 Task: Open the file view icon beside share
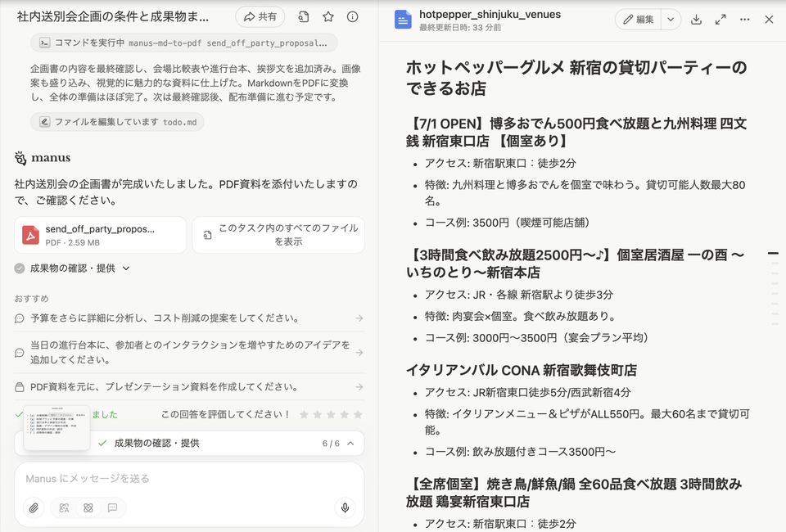304,16
